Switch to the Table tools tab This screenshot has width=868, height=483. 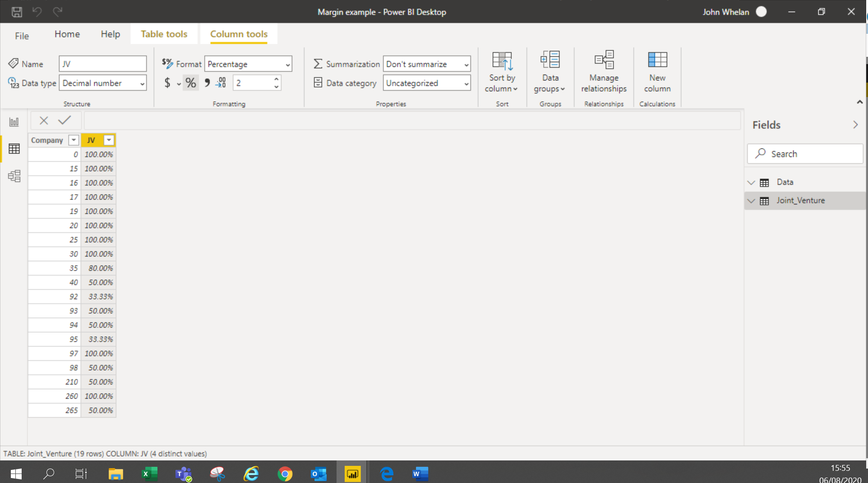pos(164,34)
